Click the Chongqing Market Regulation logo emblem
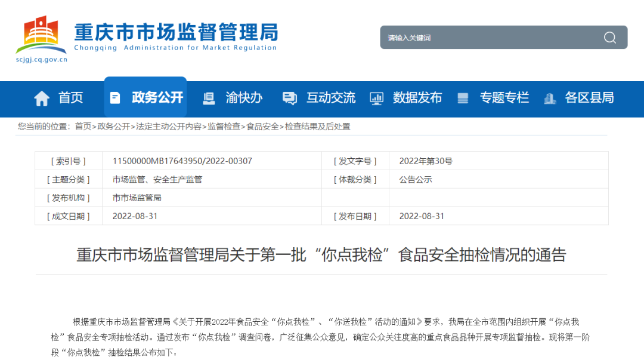644x360 pixels. coord(41,35)
